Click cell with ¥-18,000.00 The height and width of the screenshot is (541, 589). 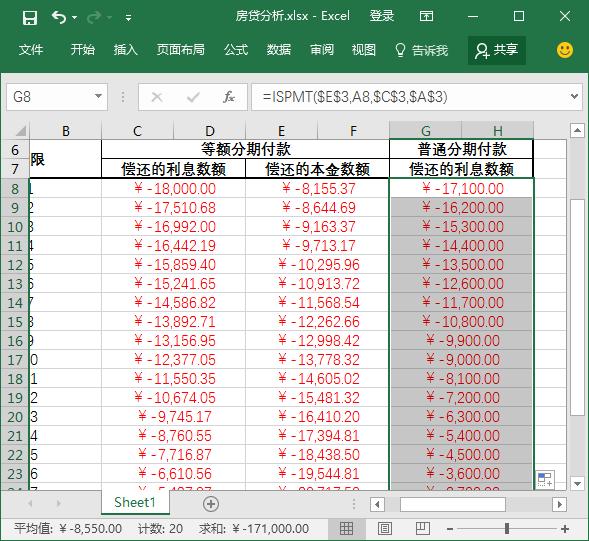point(173,189)
